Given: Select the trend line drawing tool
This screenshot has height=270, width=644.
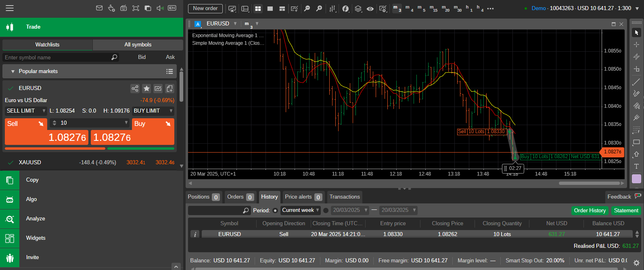Looking at the screenshot, I should [636, 82].
